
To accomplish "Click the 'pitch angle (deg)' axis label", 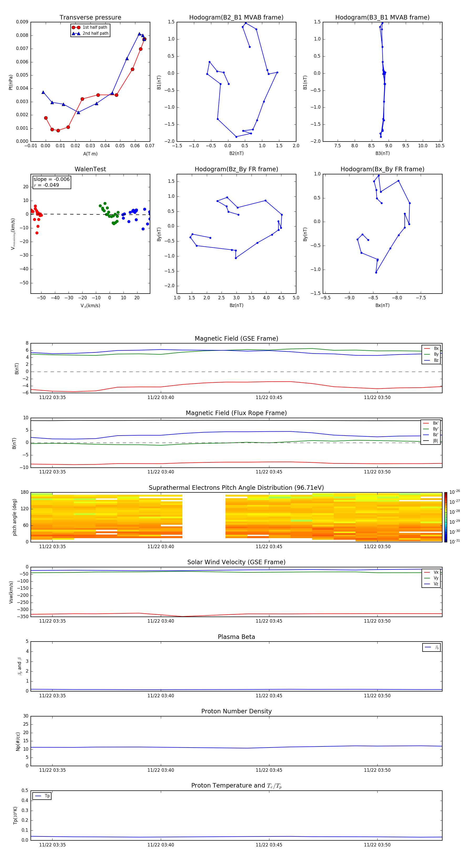I will coord(15,517).
